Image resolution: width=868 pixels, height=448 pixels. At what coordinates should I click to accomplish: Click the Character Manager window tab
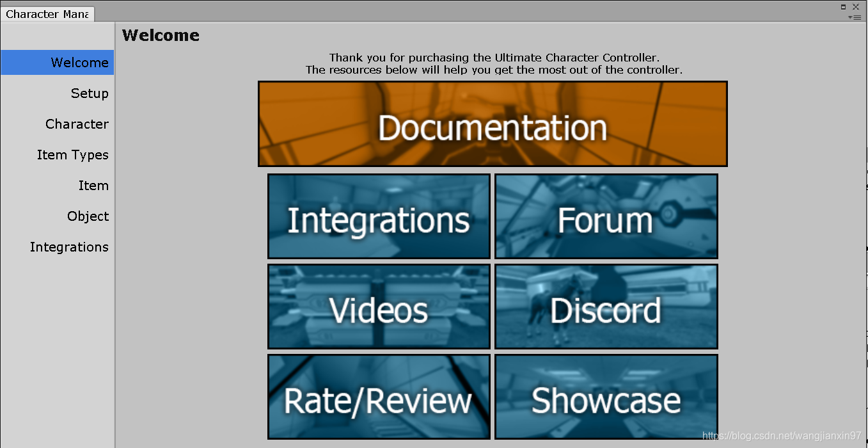(47, 14)
